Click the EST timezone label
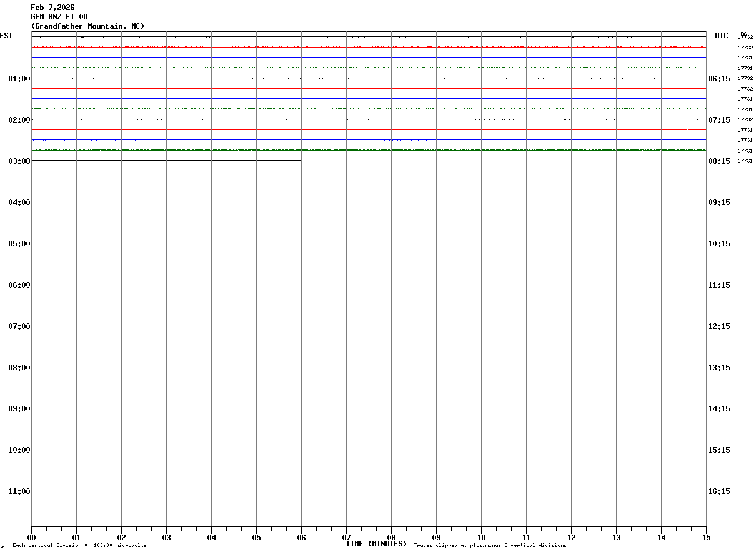 6,36
